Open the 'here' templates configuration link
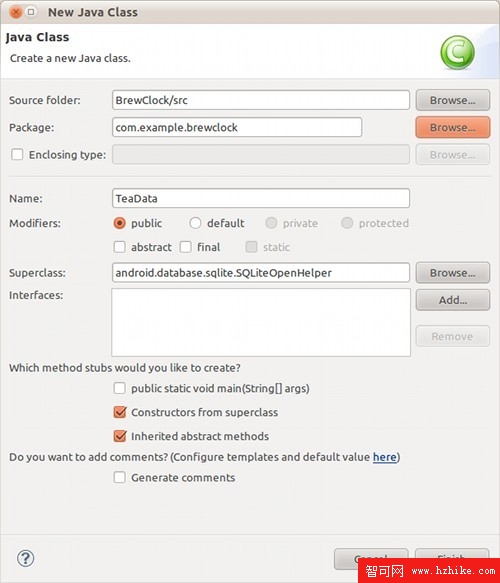The image size is (500, 583). point(384,457)
